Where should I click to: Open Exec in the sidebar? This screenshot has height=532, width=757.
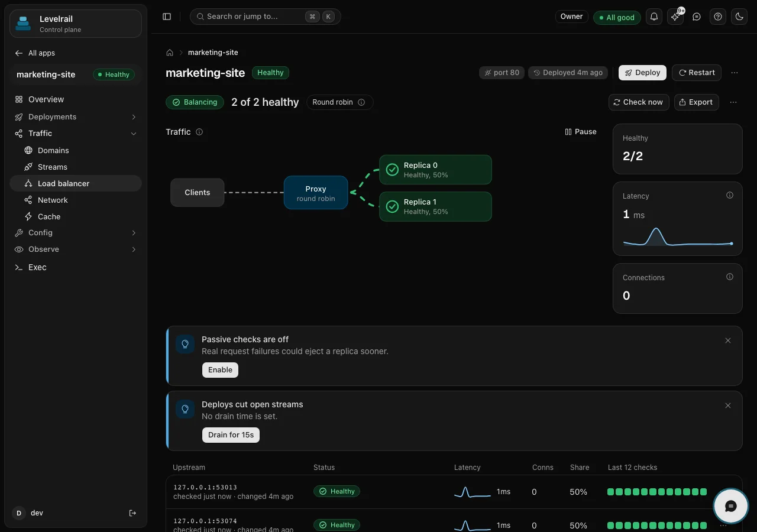click(76, 267)
